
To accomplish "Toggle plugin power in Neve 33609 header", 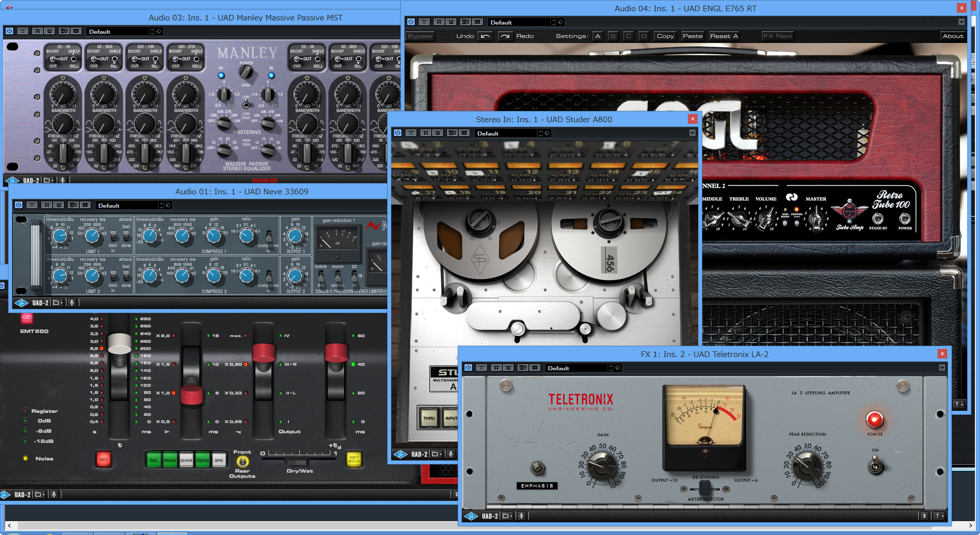I will click(x=18, y=205).
